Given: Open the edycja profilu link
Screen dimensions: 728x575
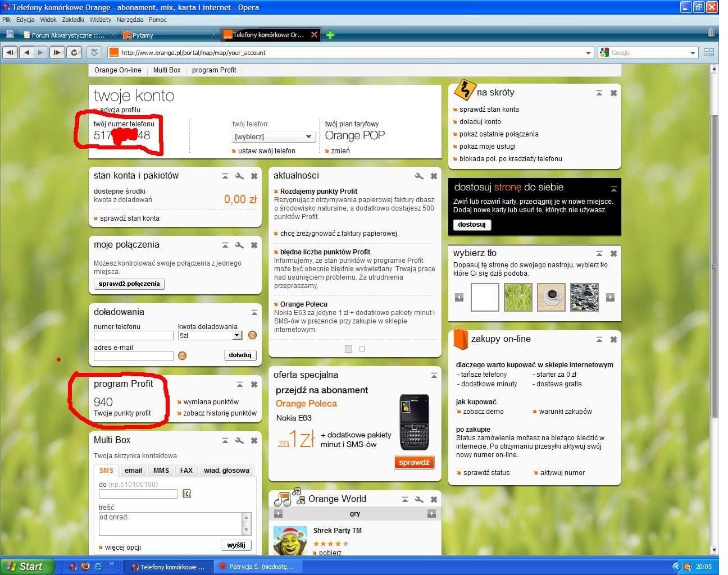Looking at the screenshot, I should click(x=120, y=110).
